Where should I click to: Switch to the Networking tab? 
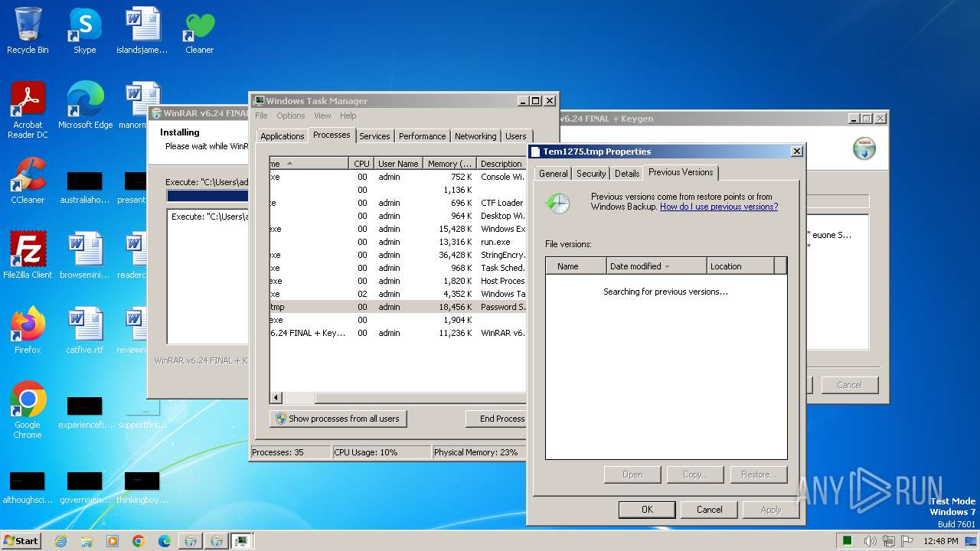(x=475, y=136)
